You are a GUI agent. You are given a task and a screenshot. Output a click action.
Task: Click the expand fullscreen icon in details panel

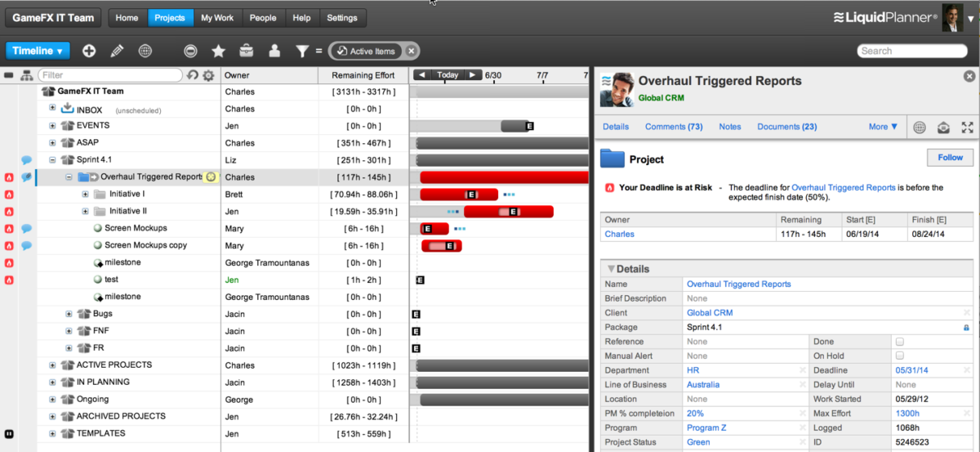click(x=968, y=127)
